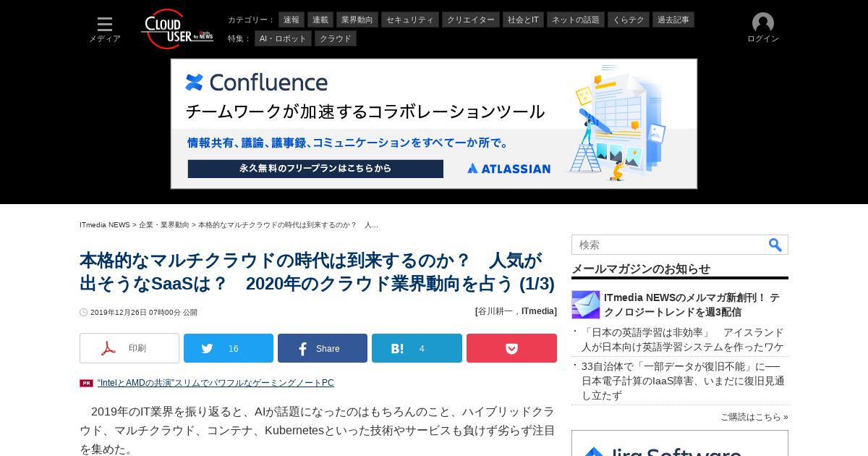This screenshot has height=456, width=868.
Task: Share on Twitter button showing 16
Action: 229,348
